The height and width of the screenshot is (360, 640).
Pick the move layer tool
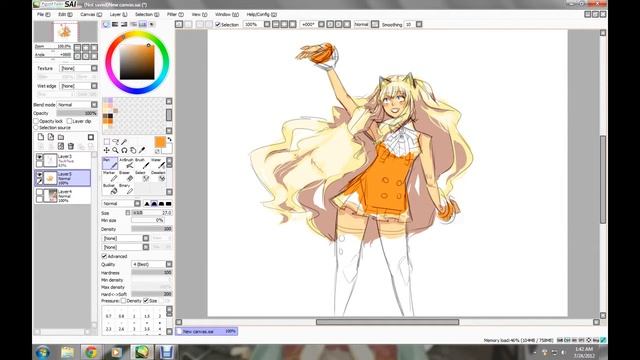pyautogui.click(x=107, y=150)
